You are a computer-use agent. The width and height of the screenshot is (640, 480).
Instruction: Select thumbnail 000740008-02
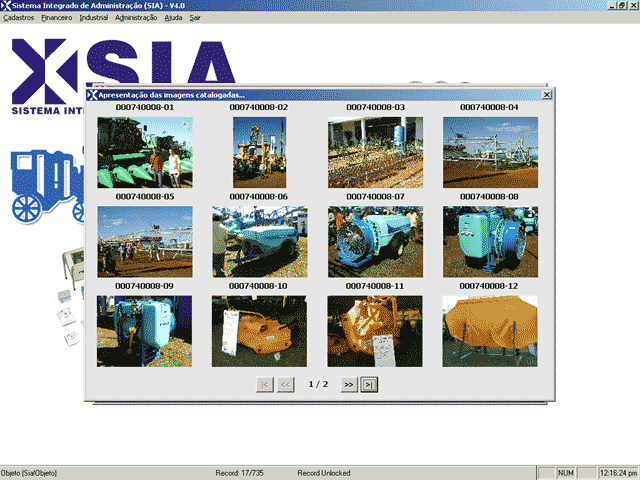(258, 152)
